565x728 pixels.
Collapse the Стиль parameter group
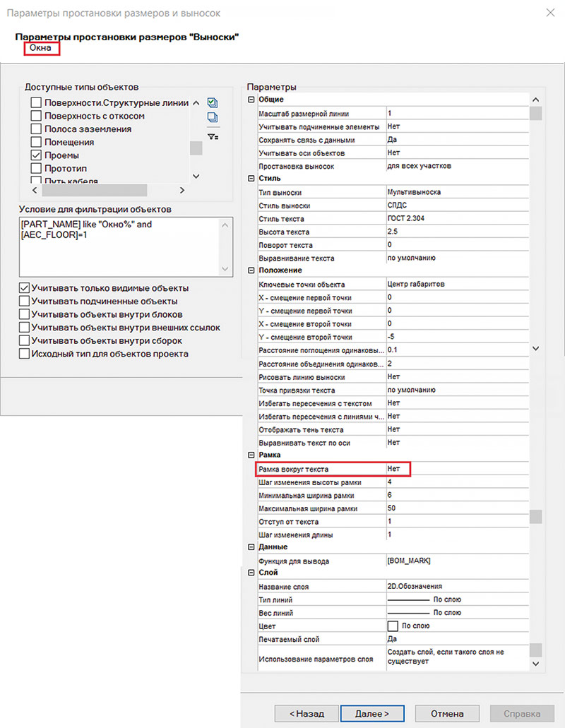click(251, 179)
